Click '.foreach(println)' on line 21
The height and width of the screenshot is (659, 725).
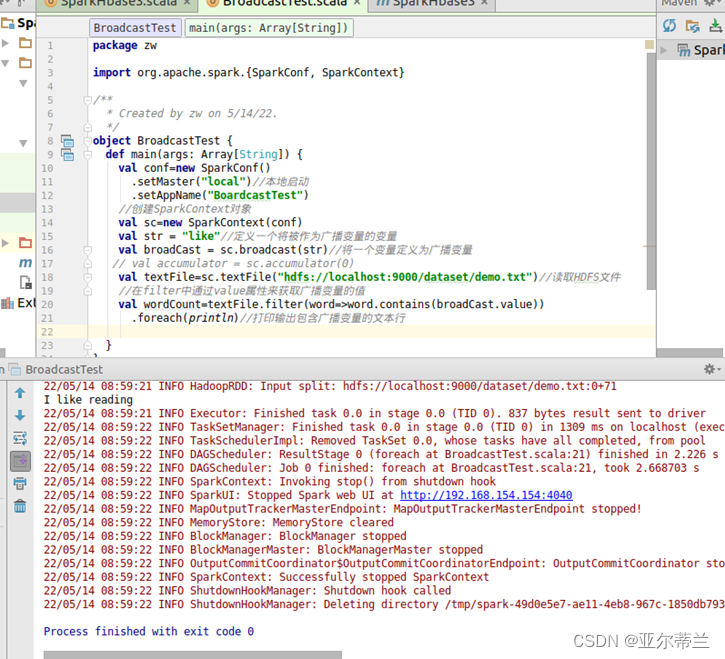pyautogui.click(x=185, y=318)
